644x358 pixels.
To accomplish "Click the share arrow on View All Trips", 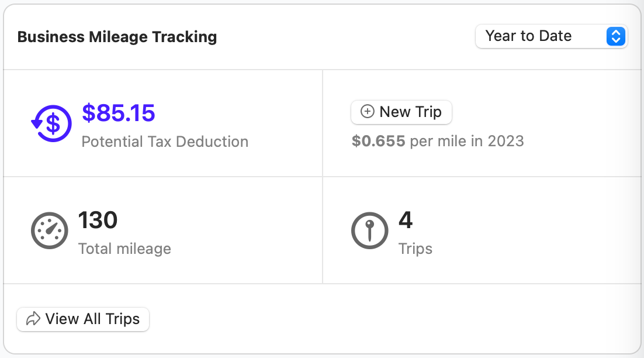I will [x=34, y=319].
